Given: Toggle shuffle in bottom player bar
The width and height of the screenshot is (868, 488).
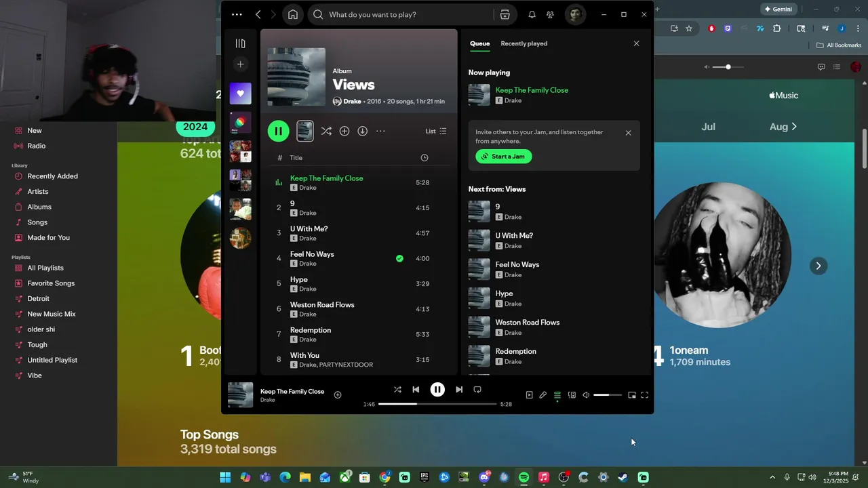Looking at the screenshot, I should (397, 390).
